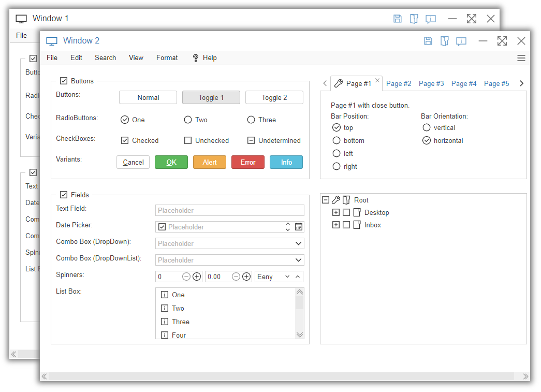Screen dimensions: 541x392
Task: Click inside the Text Field input
Action: point(230,210)
